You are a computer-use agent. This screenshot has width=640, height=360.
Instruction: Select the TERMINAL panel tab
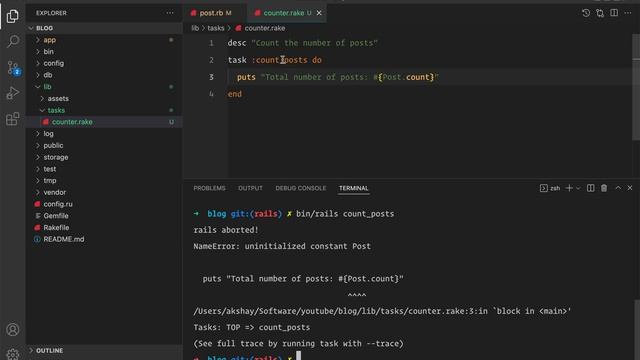pyautogui.click(x=353, y=188)
